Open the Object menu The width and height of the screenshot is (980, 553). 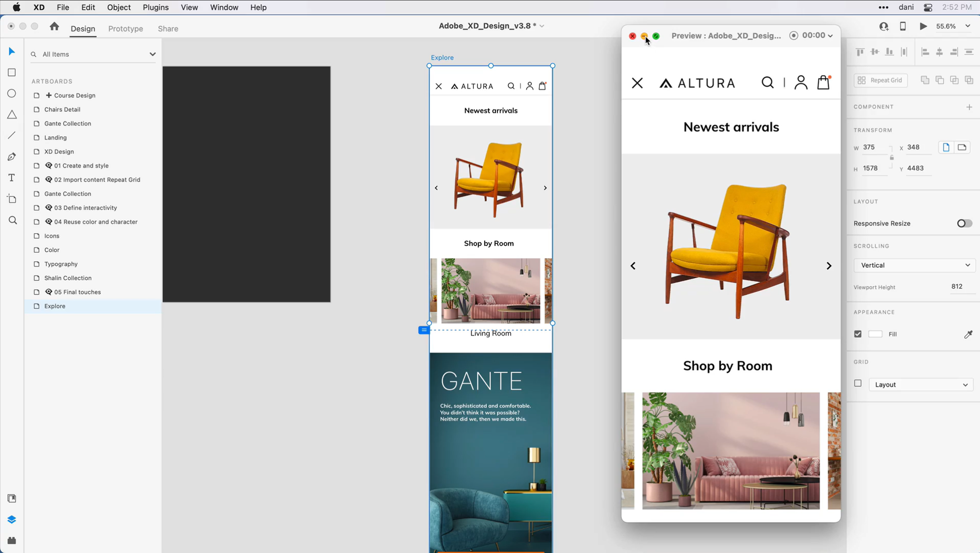click(x=119, y=7)
